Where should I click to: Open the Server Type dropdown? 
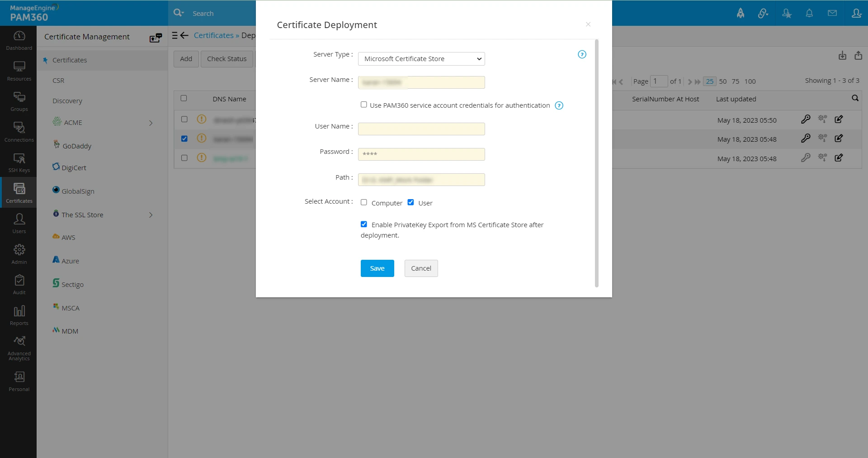pos(421,59)
